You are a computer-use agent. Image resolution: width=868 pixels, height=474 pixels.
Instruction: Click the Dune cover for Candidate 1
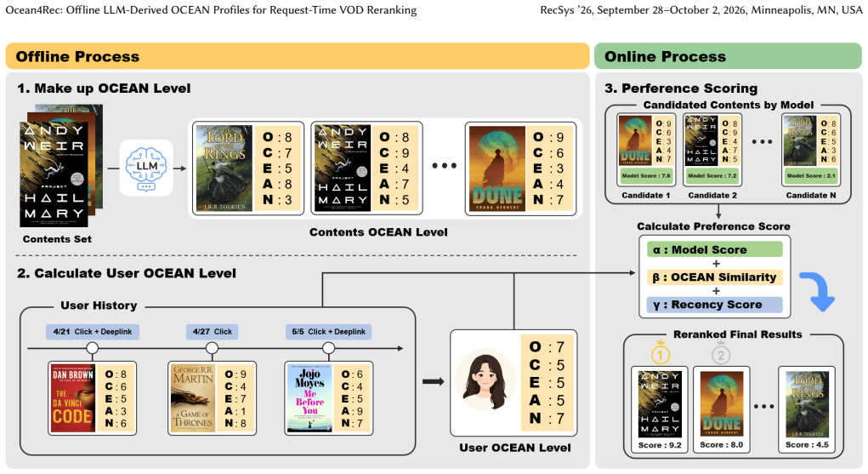[635, 140]
